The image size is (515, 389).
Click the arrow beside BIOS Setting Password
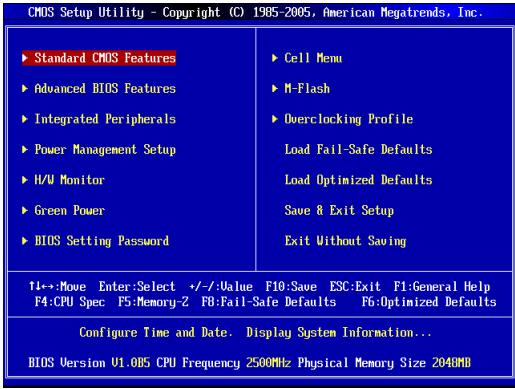coord(25,241)
